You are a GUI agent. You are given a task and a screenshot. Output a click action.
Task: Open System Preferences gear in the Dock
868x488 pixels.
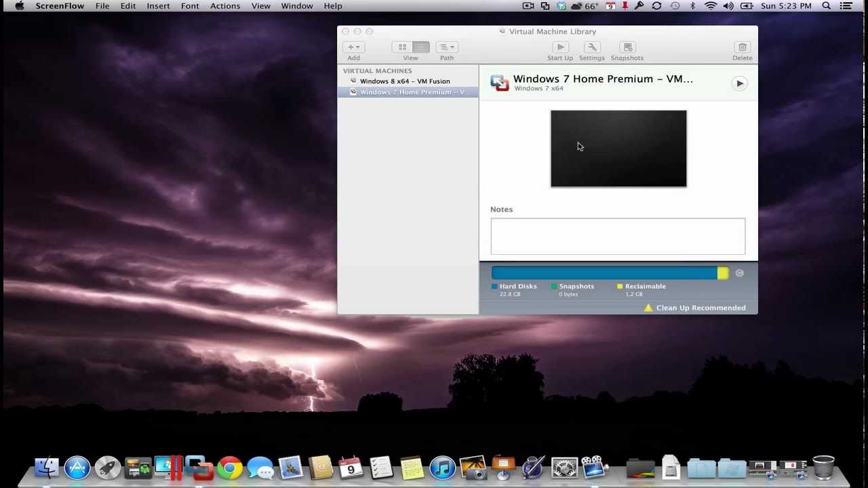pos(564,468)
